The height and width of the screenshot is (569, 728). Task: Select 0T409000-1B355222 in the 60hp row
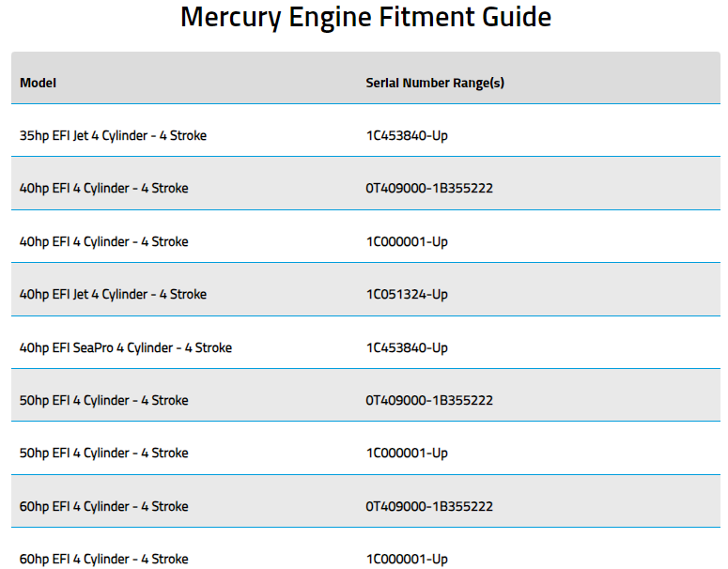point(429,506)
